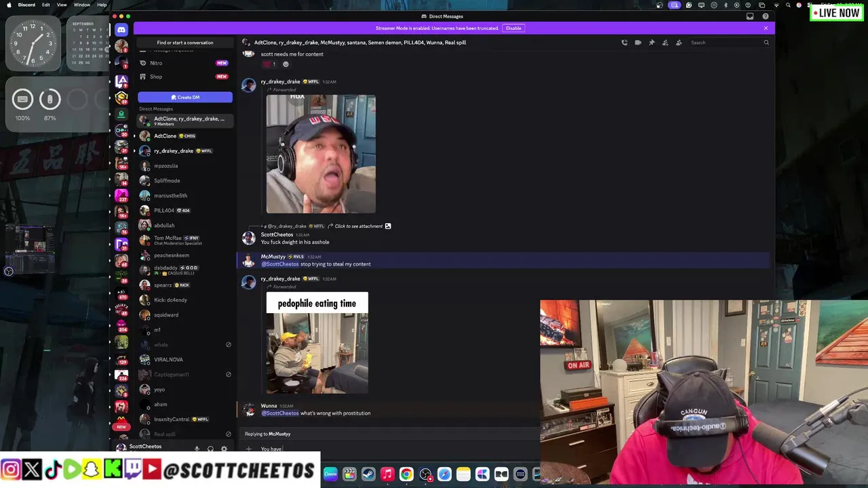Click the search magnifier icon in Discord
Image resolution: width=868 pixels, height=488 pixels.
766,43
